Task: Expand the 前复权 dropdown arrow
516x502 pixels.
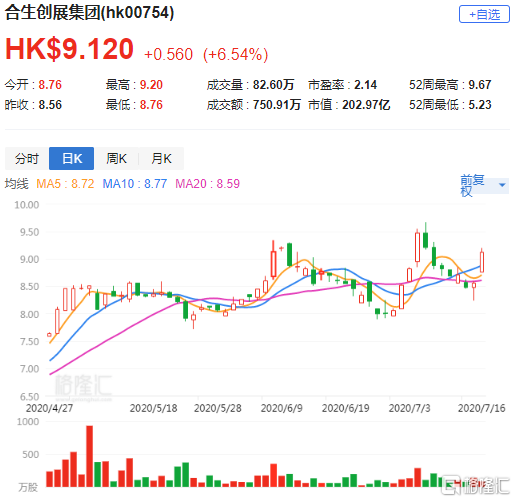Action: pos(502,185)
